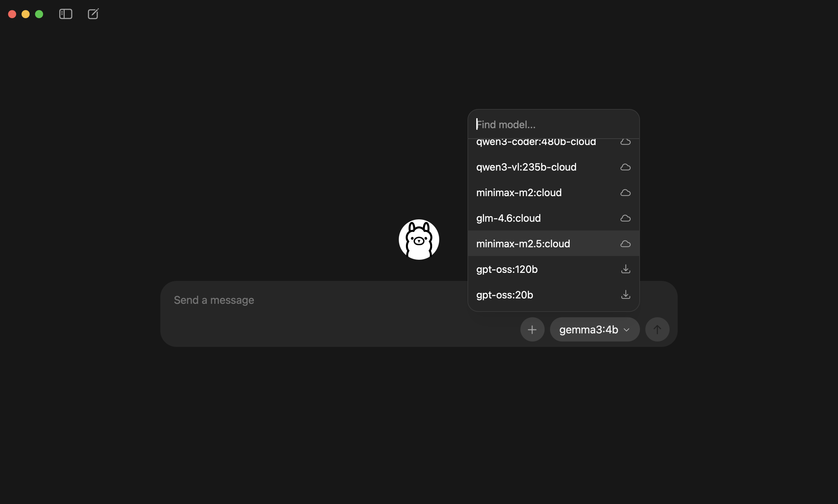Click the chevron next to gemma3:4b
This screenshot has width=838, height=504.
(626, 330)
